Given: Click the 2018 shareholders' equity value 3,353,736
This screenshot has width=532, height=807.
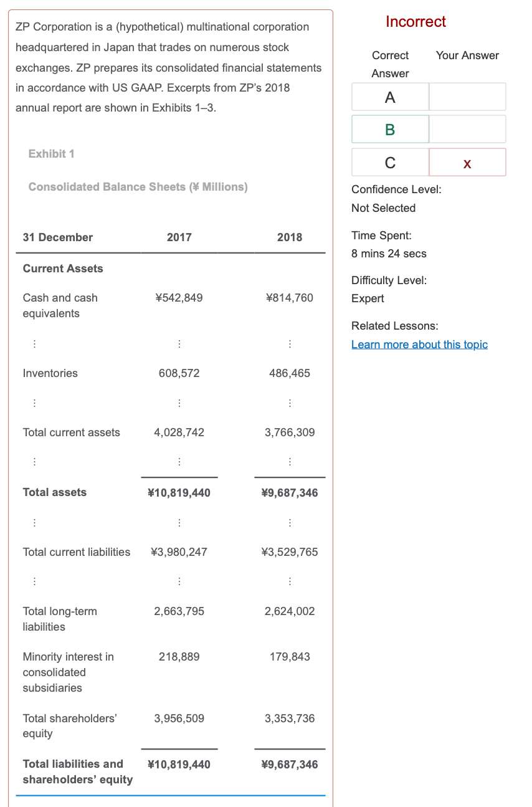Looking at the screenshot, I should point(290,719).
